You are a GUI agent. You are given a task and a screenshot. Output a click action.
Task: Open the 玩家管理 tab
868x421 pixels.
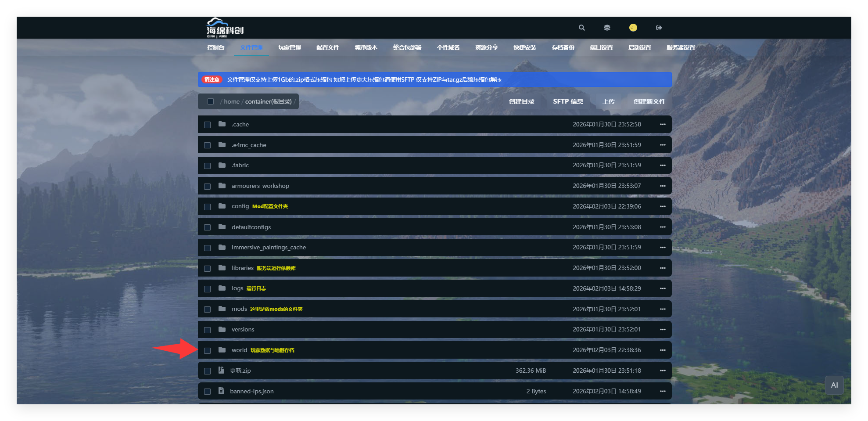pos(289,47)
